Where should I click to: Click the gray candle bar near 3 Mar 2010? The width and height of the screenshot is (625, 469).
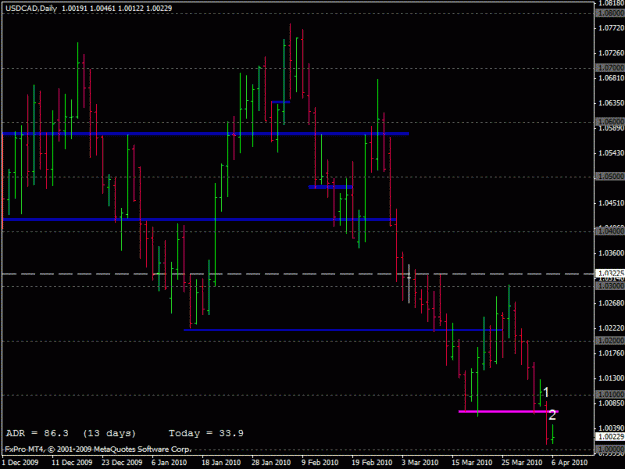pos(409,283)
